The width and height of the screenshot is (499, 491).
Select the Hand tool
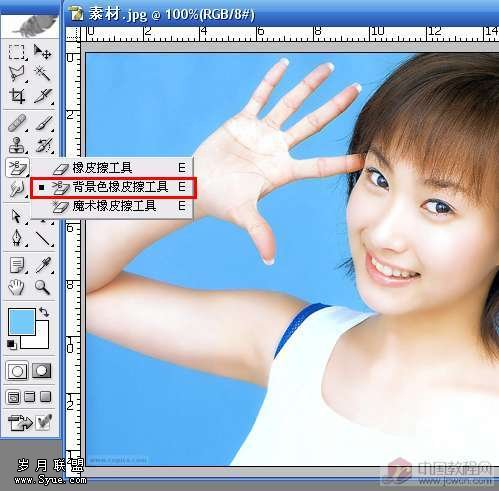16,287
